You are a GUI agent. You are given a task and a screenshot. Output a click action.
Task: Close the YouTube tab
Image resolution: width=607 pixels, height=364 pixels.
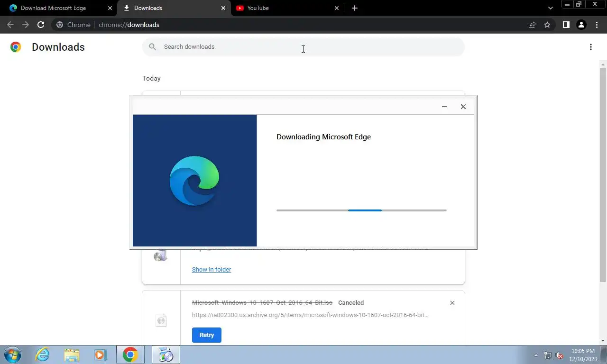(x=337, y=8)
